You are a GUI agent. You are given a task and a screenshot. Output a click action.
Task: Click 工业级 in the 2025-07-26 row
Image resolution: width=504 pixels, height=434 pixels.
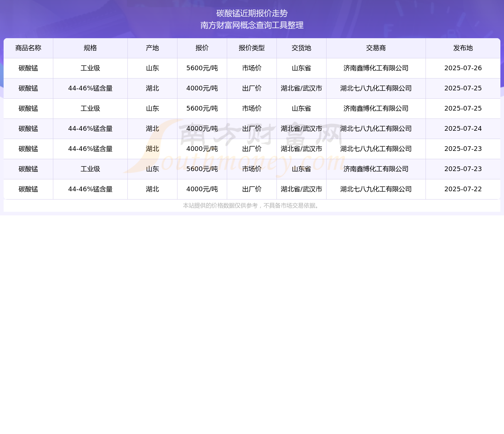tap(90, 68)
